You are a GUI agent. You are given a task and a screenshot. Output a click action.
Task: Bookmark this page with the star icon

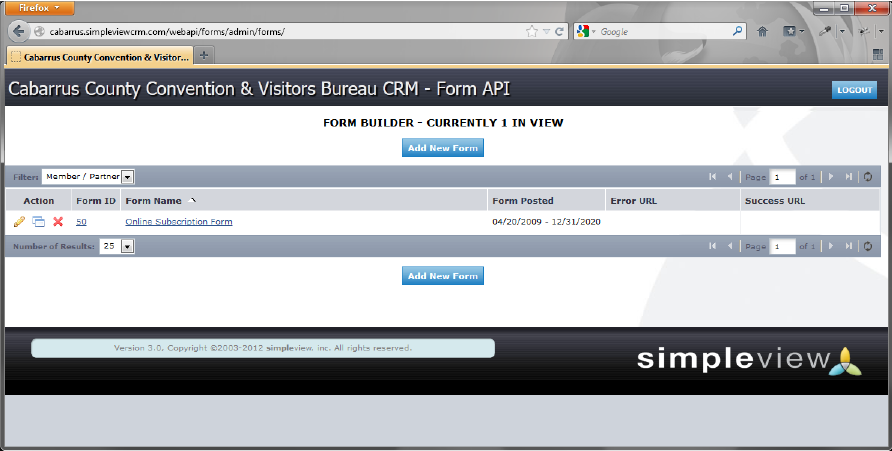(x=532, y=32)
